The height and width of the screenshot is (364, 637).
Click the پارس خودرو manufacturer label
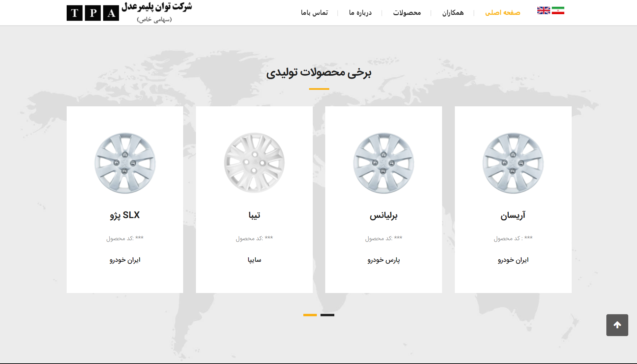(383, 260)
